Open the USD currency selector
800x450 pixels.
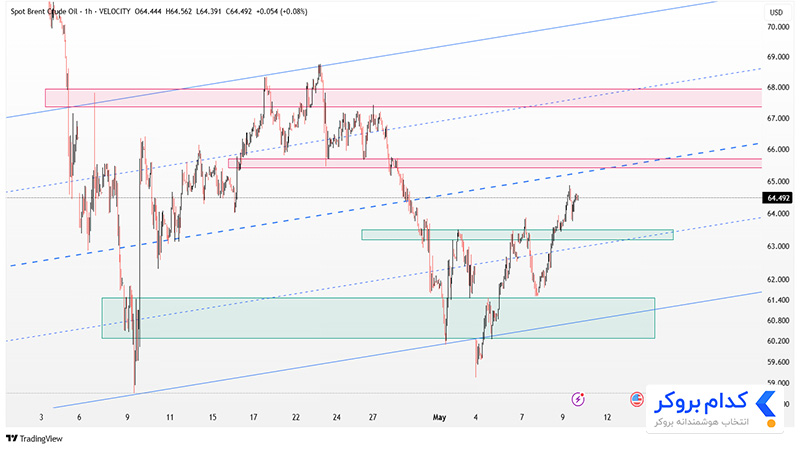[x=776, y=12]
